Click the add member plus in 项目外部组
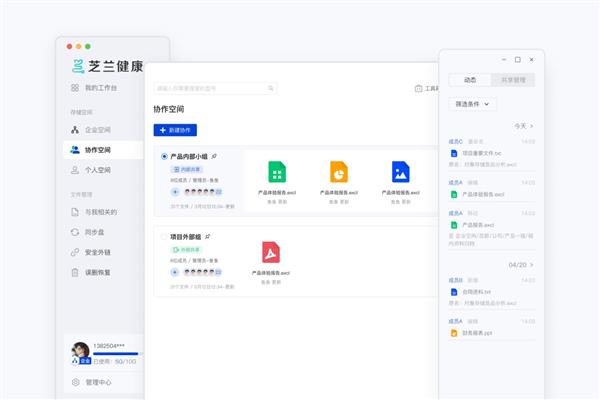Image resolution: width=600 pixels, height=400 pixels. click(175, 271)
